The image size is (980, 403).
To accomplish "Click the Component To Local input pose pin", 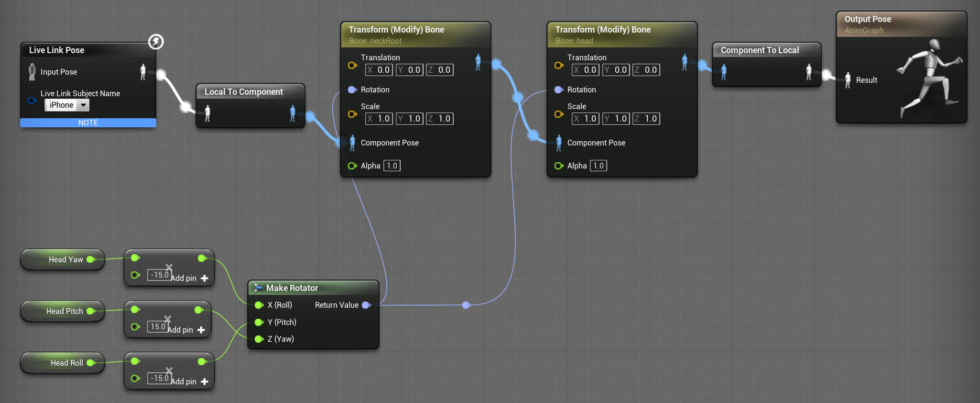I will [x=724, y=72].
